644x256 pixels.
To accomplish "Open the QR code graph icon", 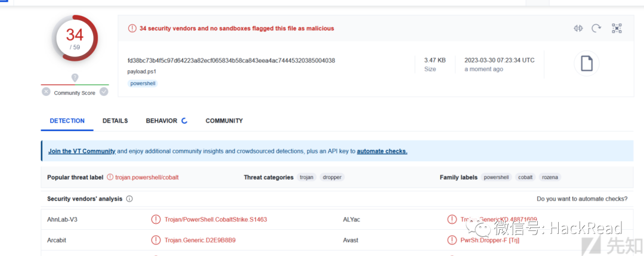I will pos(617,29).
